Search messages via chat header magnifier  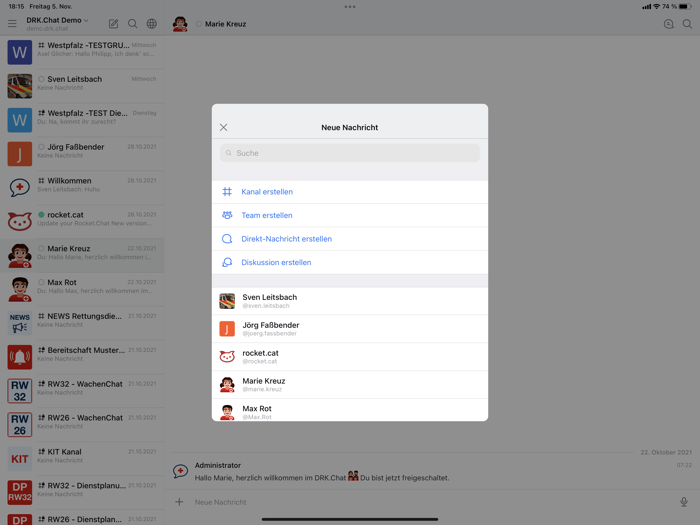[688, 24]
